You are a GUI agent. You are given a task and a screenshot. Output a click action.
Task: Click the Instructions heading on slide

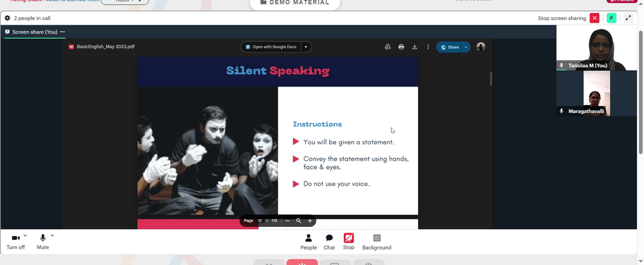coord(317,124)
